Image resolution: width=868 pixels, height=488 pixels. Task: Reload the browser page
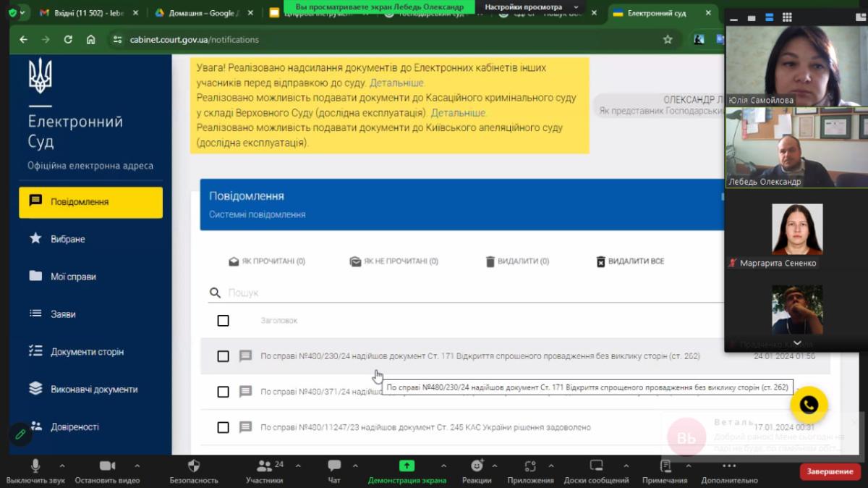pos(68,40)
